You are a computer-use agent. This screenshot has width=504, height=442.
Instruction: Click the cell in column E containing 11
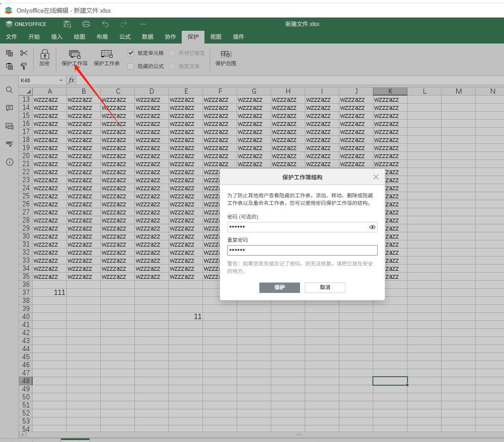pyautogui.click(x=186, y=317)
